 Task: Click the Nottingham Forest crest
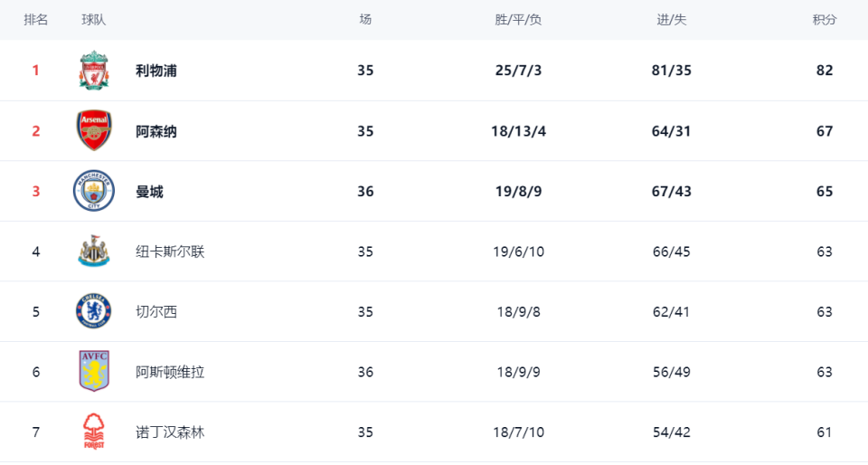pyautogui.click(x=93, y=432)
